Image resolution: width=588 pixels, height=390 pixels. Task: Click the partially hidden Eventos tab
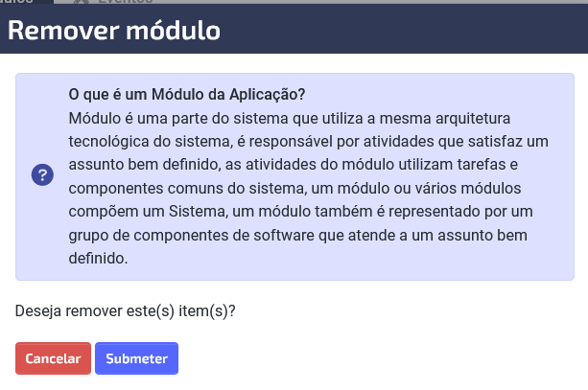[126, 2]
